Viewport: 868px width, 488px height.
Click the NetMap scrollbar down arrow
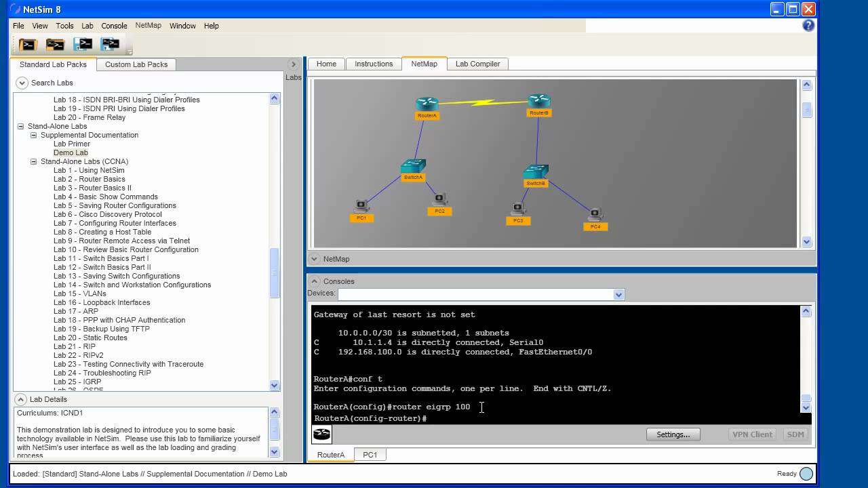click(806, 241)
